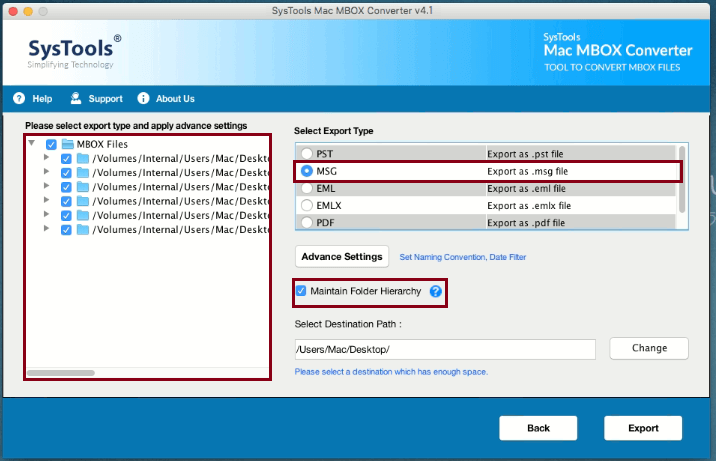Image resolution: width=716 pixels, height=461 pixels.
Task: Select the PST export radio button
Action: coord(307,153)
